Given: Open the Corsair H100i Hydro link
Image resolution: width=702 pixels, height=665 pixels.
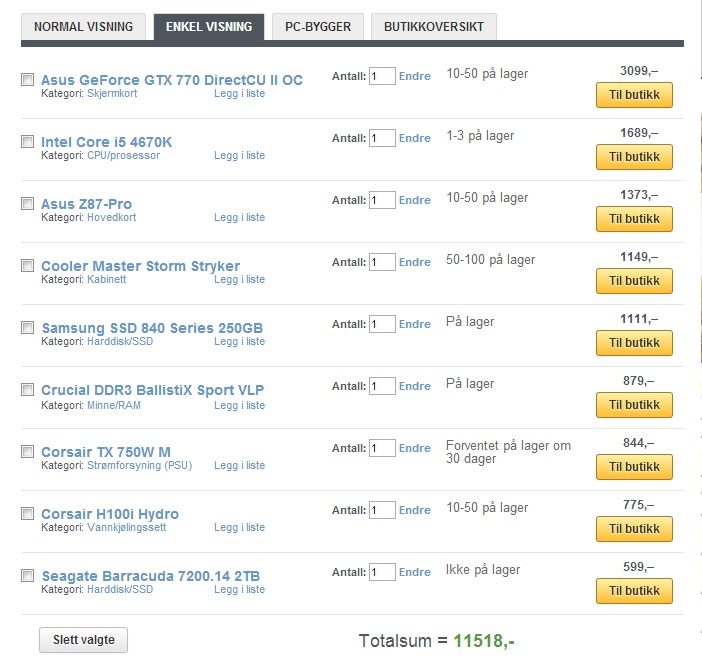Looking at the screenshot, I should (110, 514).
